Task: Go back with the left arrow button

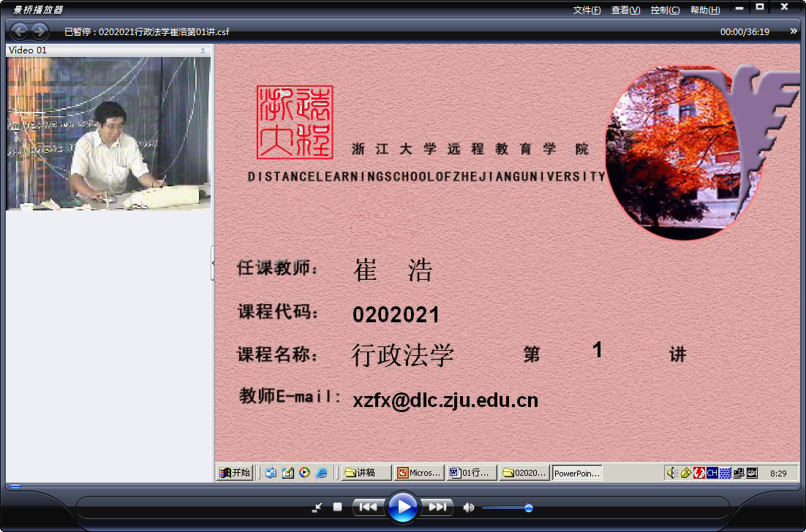Action: point(20,31)
